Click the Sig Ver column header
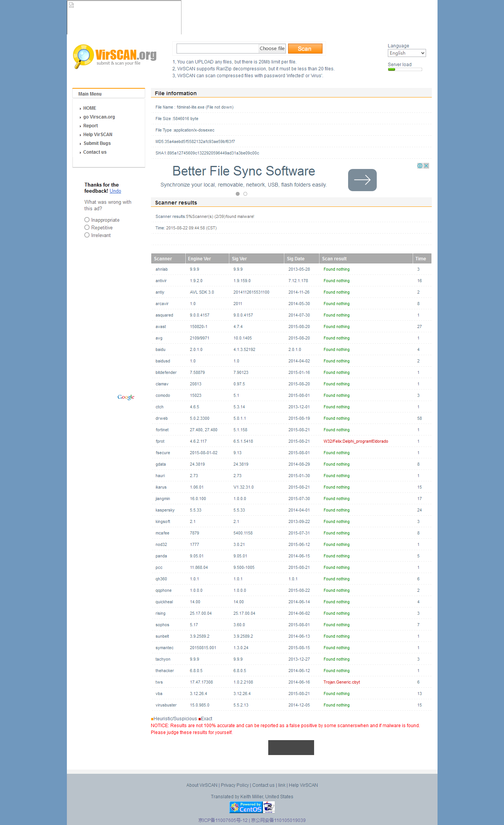This screenshot has height=825, width=504. [256, 259]
